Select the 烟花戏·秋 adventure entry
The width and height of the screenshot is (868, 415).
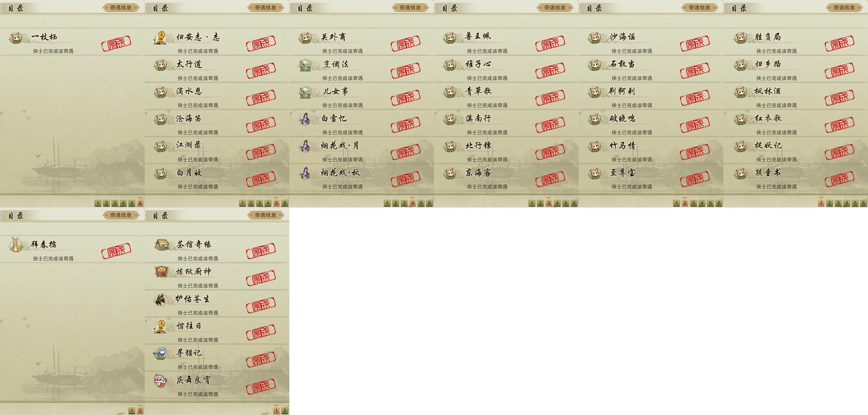361,178
